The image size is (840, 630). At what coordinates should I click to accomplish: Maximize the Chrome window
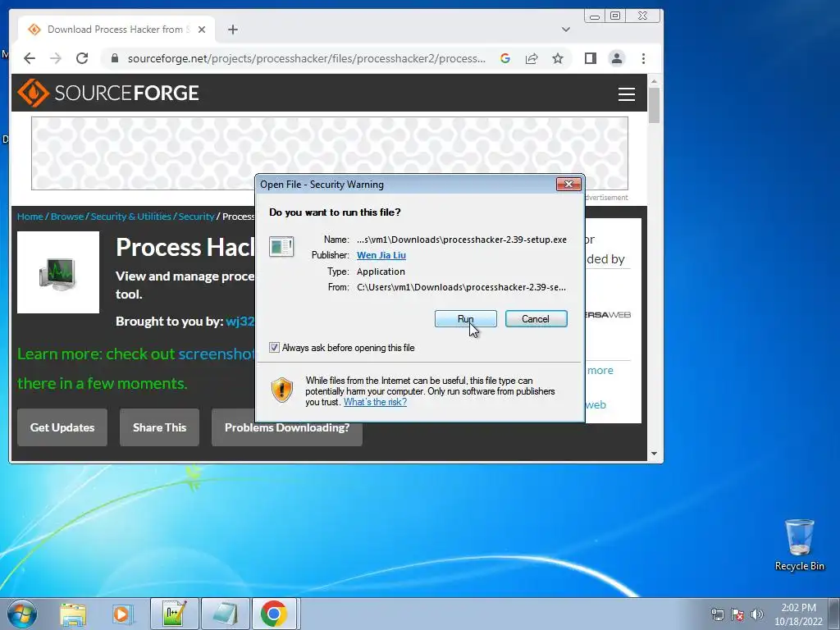pos(615,16)
